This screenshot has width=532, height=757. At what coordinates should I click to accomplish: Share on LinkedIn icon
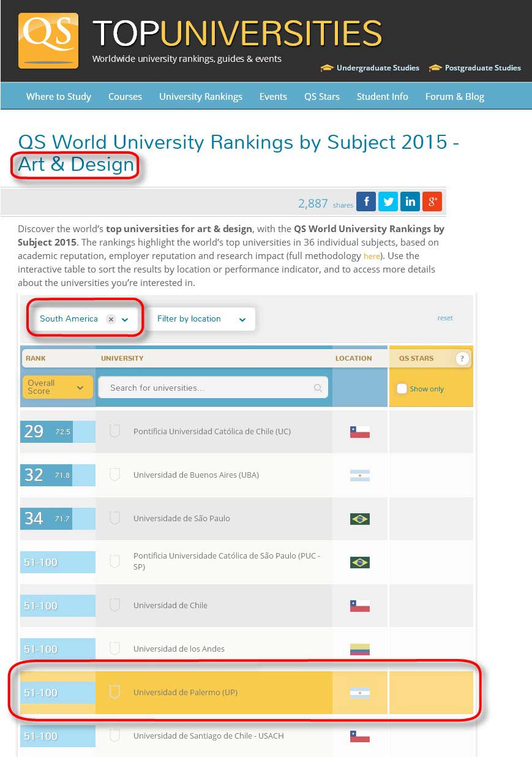410,201
